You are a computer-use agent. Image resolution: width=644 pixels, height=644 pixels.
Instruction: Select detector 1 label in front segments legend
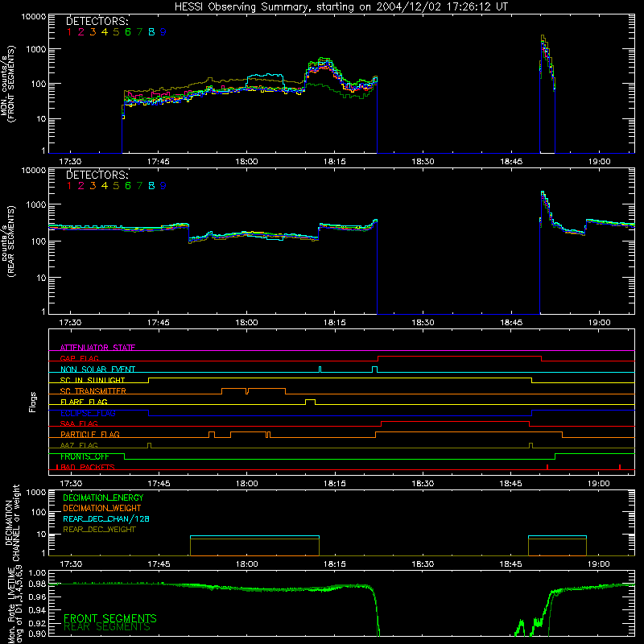pyautogui.click(x=69, y=32)
